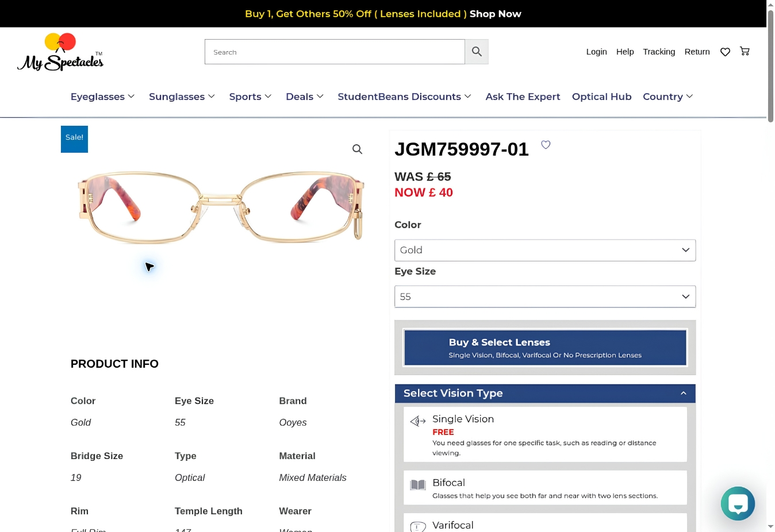Click the Bifocal book icon

click(418, 485)
